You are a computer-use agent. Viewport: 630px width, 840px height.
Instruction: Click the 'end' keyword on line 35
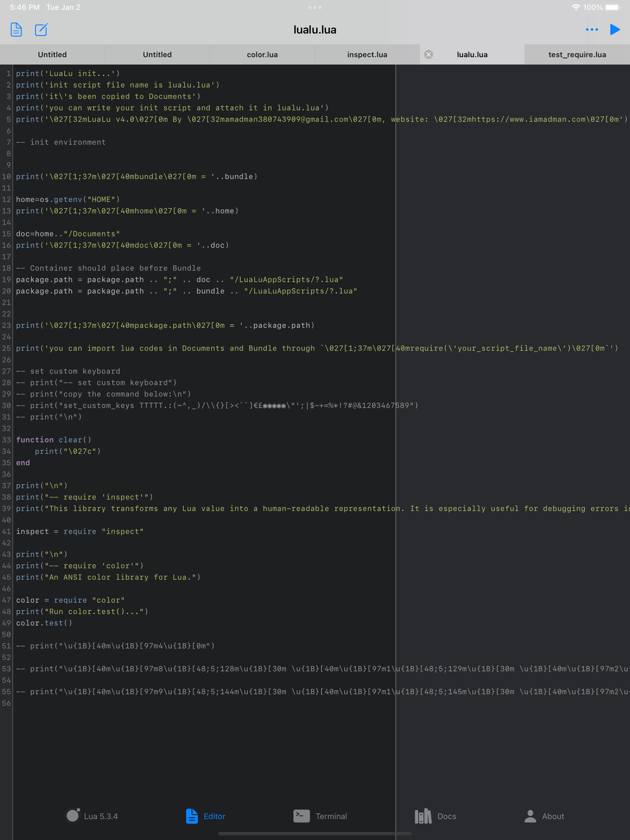23,462
